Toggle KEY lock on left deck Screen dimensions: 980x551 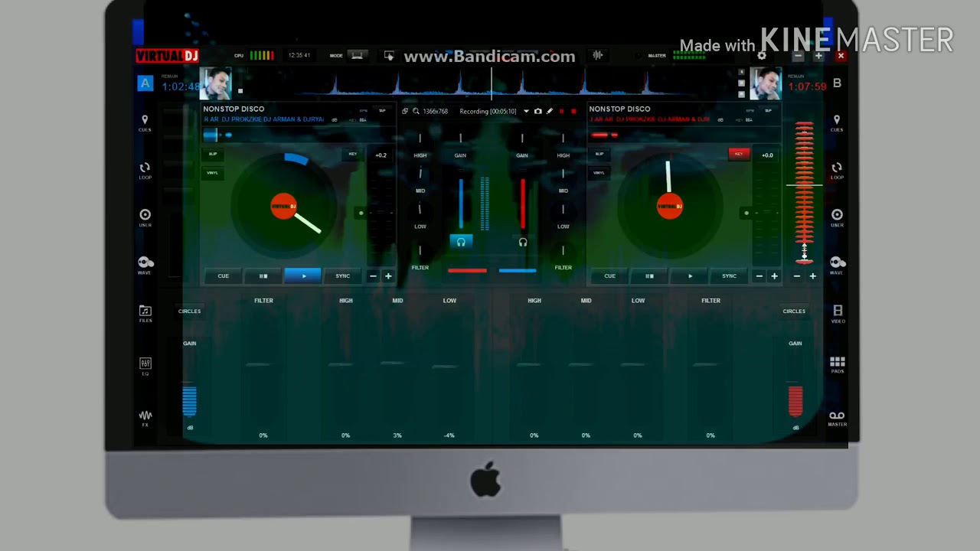(353, 155)
